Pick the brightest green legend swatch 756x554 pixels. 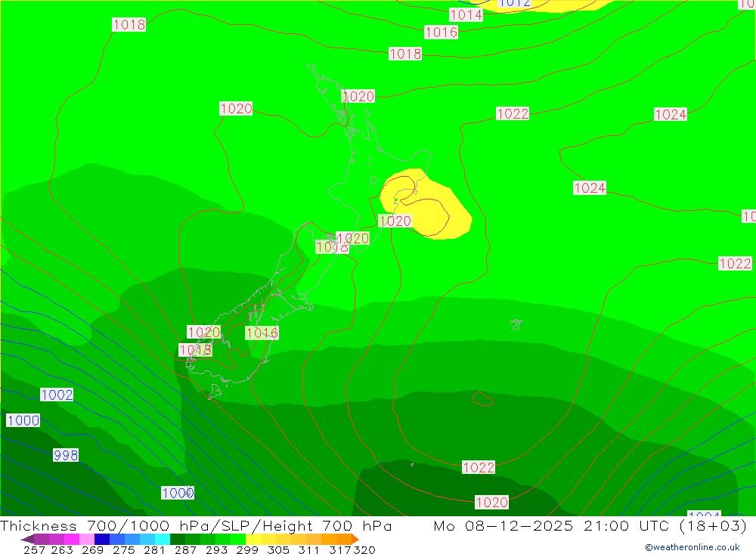point(238,539)
